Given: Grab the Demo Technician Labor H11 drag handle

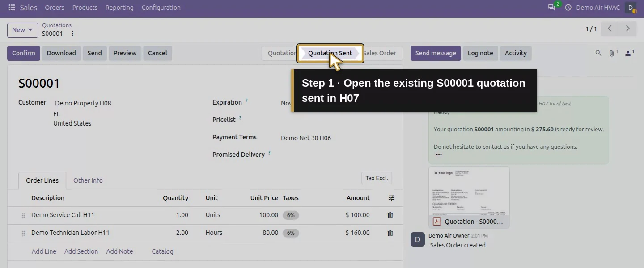Looking at the screenshot, I should click(x=24, y=234).
